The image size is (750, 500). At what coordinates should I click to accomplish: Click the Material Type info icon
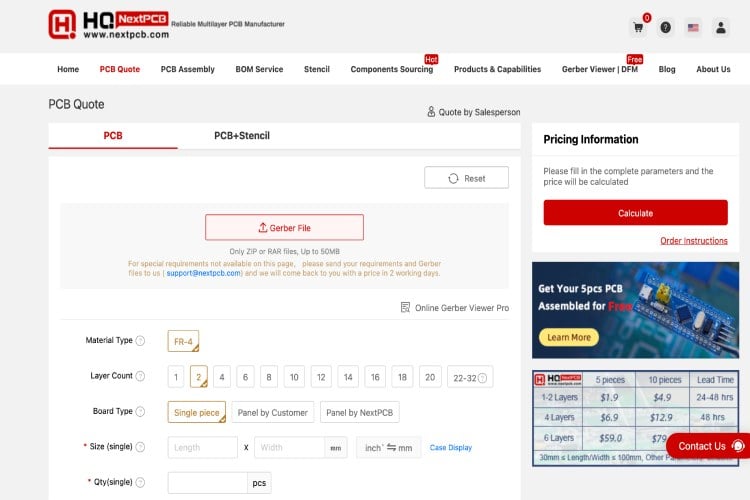[x=140, y=341]
